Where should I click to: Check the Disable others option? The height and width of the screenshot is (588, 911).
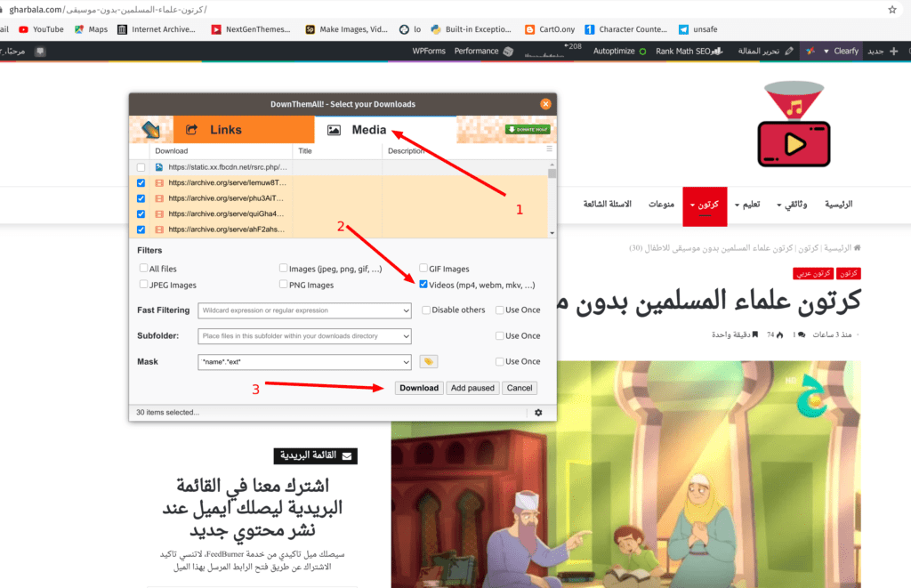click(x=425, y=310)
